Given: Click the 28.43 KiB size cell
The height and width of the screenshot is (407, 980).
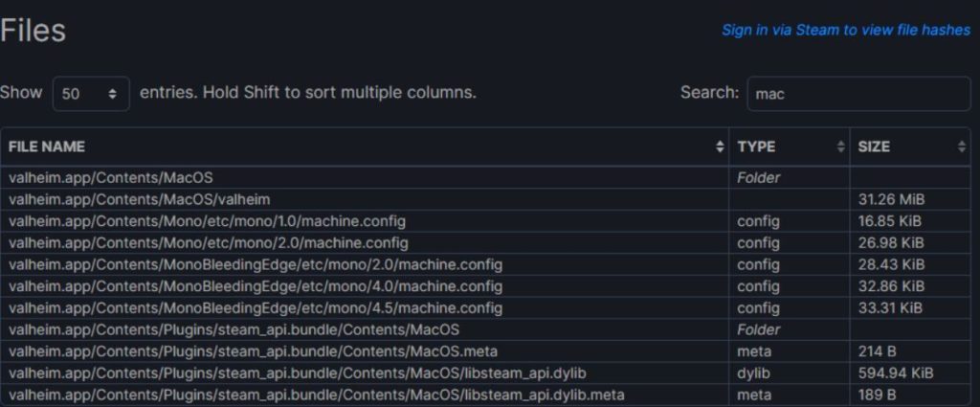Looking at the screenshot, I should 910,264.
